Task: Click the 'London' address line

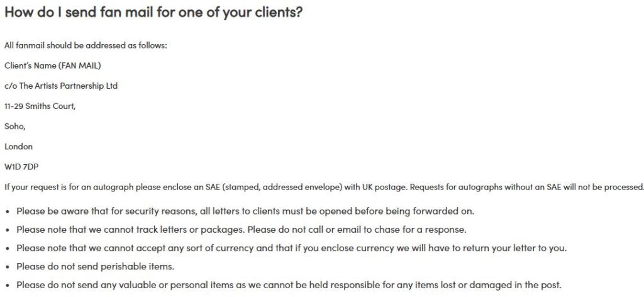Action: pos(18,147)
